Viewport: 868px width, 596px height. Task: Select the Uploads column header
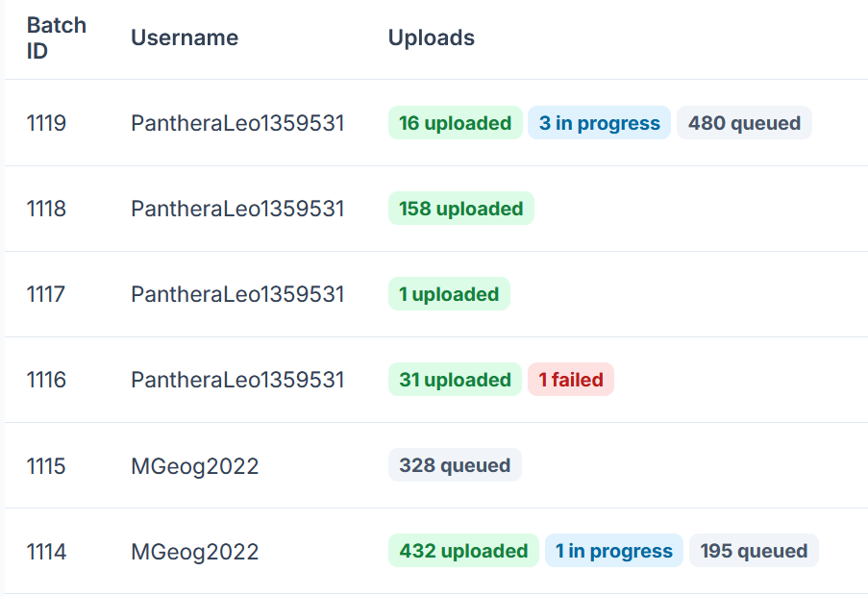click(x=432, y=38)
